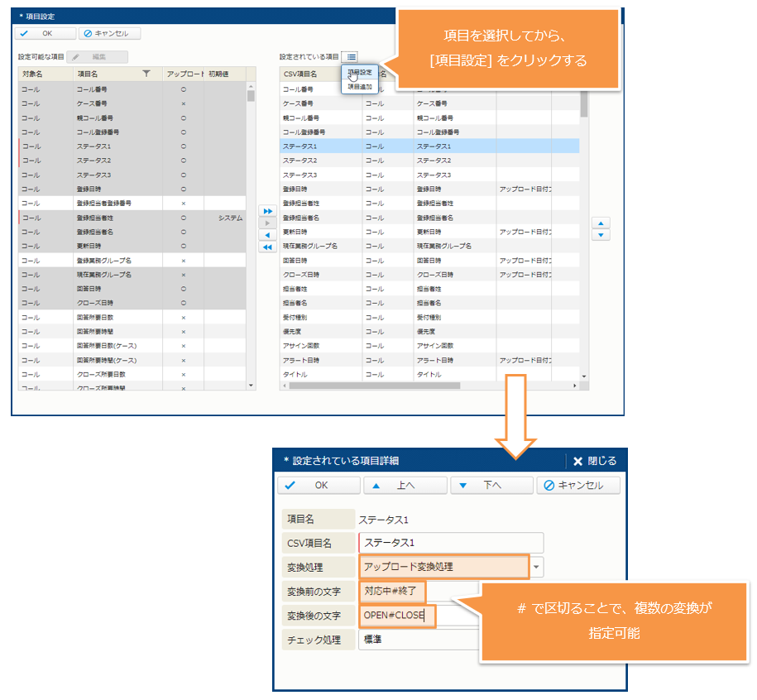Click the filter icon in 項目名 column header
757x700 pixels.
[146, 74]
